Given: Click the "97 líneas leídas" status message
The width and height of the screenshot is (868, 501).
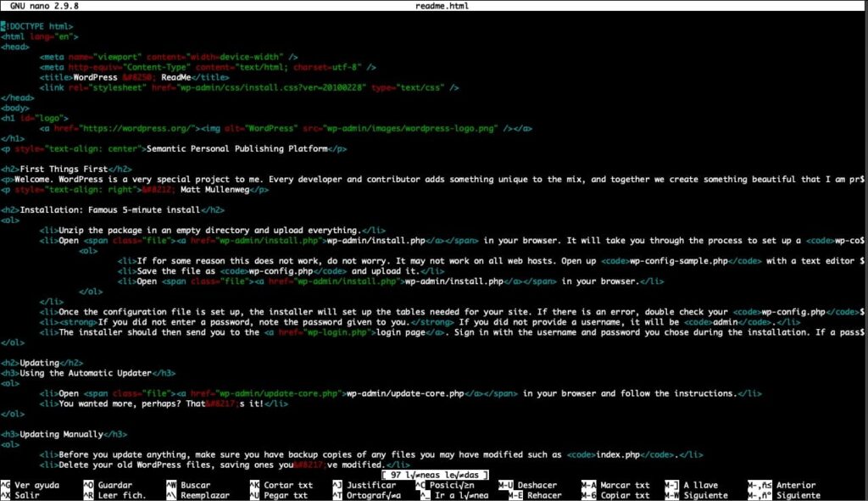Looking at the screenshot, I should [435, 475].
